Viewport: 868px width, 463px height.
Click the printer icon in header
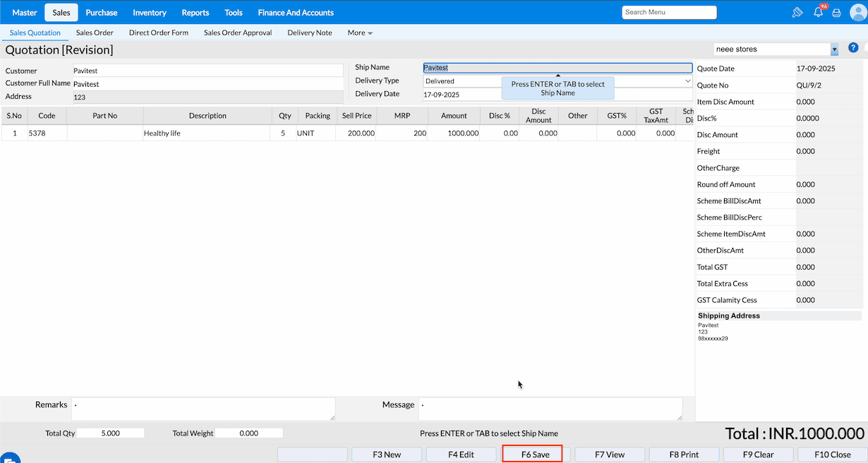pyautogui.click(x=836, y=13)
